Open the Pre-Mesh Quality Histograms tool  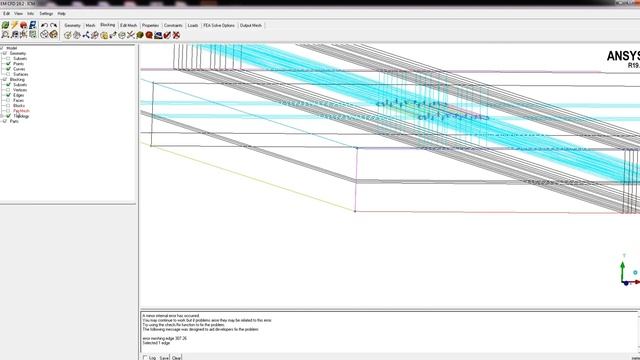(x=149, y=36)
